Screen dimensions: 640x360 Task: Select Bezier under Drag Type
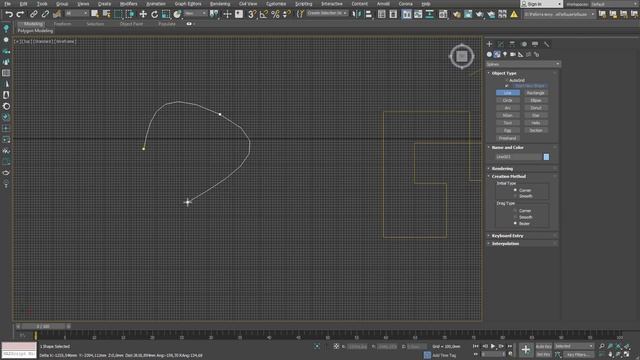coord(515,224)
